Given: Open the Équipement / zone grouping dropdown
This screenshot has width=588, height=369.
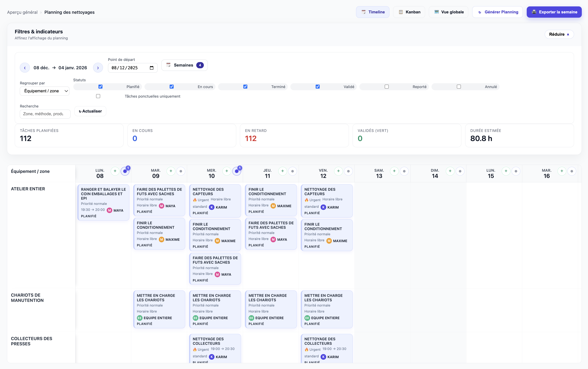Looking at the screenshot, I should [44, 91].
